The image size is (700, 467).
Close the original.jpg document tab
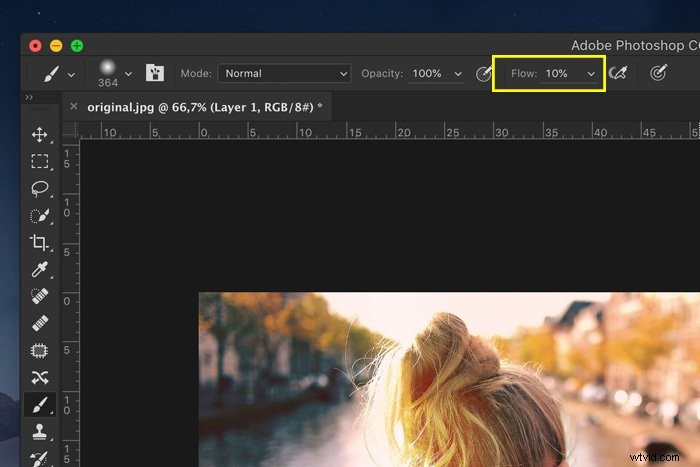(74, 106)
